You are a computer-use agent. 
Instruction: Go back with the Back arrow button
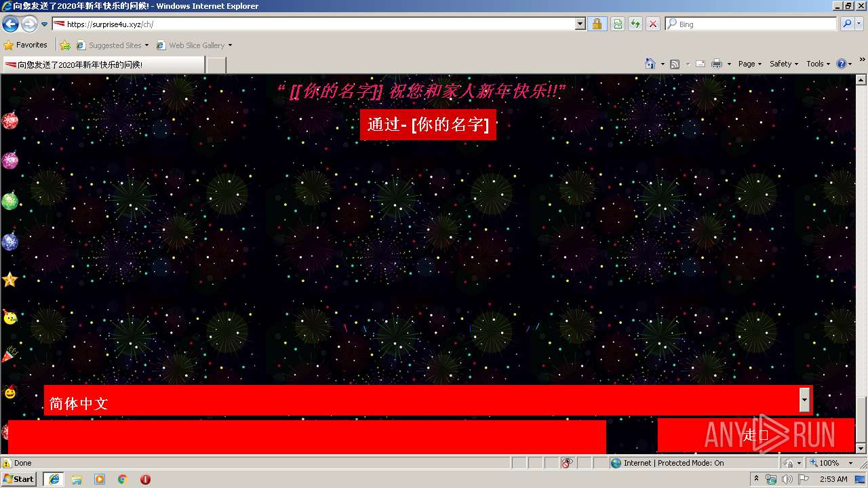coord(10,24)
